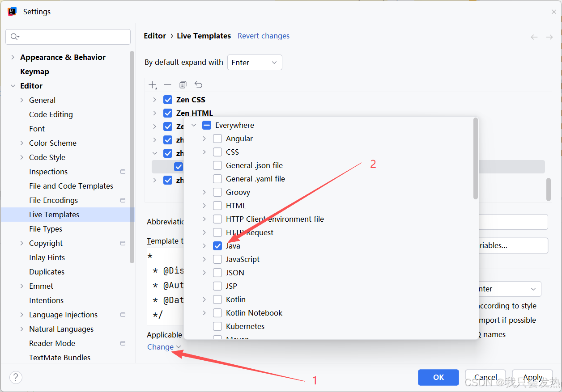Enable the Kotlin context checkbox

(x=217, y=299)
